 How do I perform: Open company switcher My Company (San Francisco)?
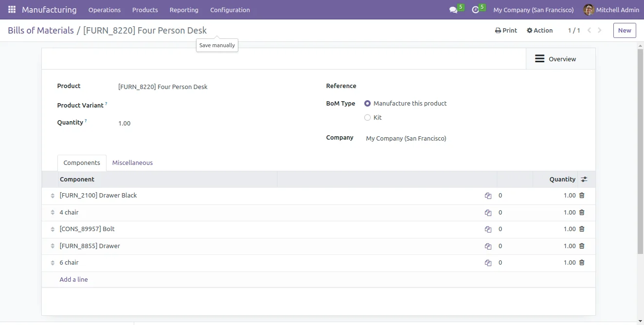[534, 10]
